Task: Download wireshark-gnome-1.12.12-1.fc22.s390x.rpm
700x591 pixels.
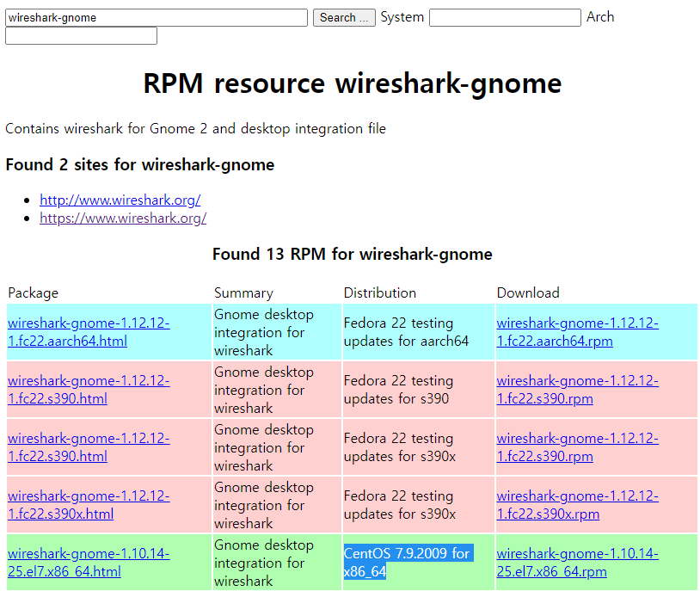Action: pos(577,505)
